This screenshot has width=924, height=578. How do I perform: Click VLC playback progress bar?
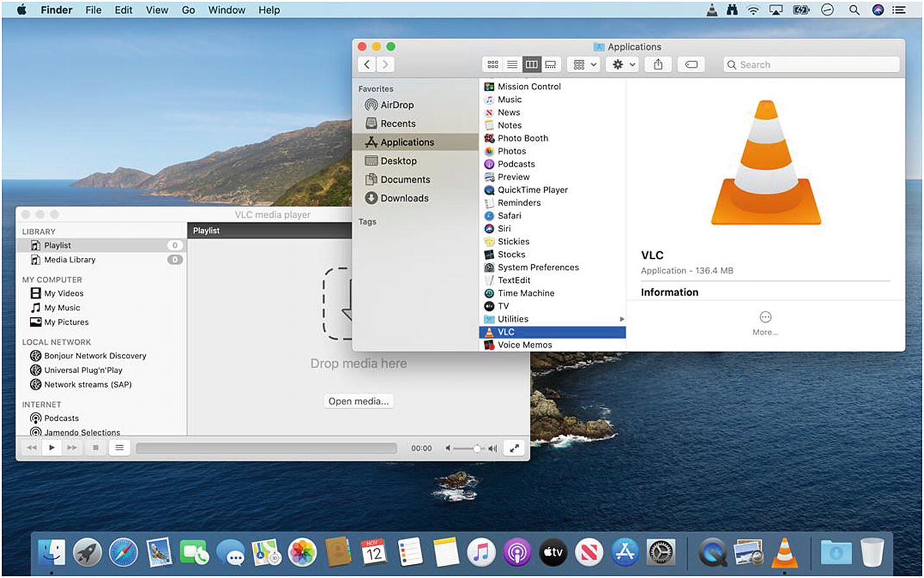(267, 448)
